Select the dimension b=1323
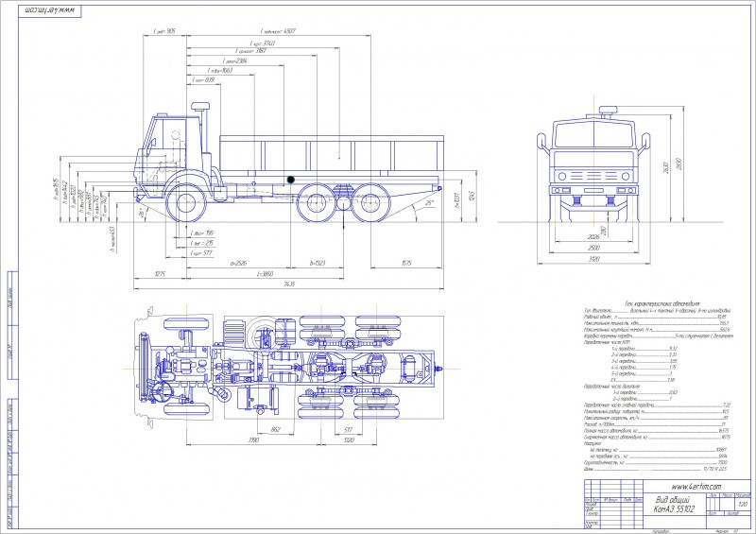Image resolution: width=756 pixels, height=534 pixels. click(318, 263)
